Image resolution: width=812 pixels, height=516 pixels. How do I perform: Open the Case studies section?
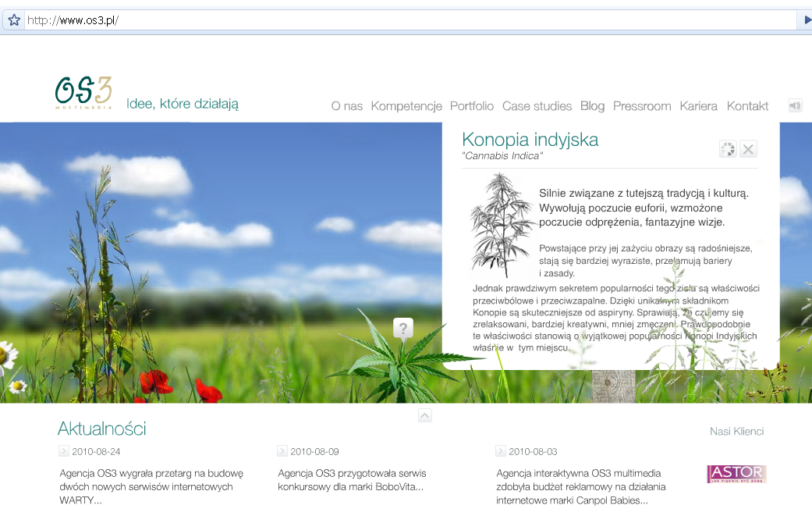(537, 106)
